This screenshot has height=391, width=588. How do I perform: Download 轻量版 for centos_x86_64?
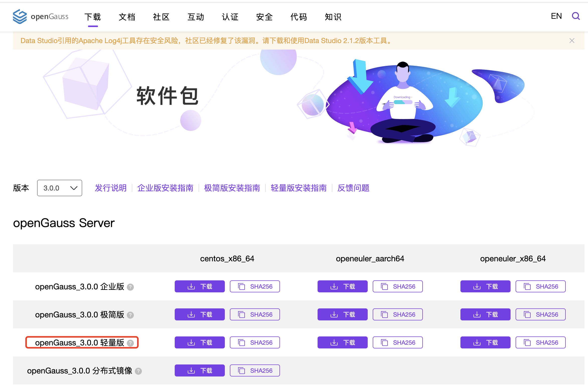tap(200, 342)
